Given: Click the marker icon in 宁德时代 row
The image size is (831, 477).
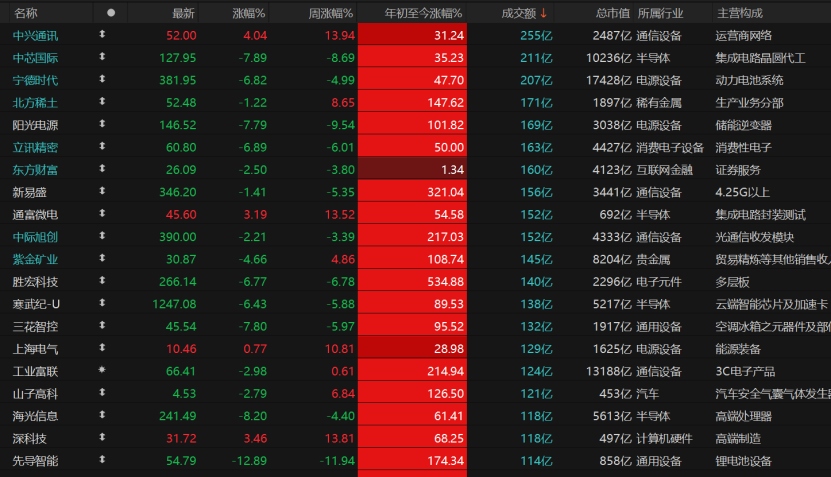Looking at the screenshot, I should (102, 80).
